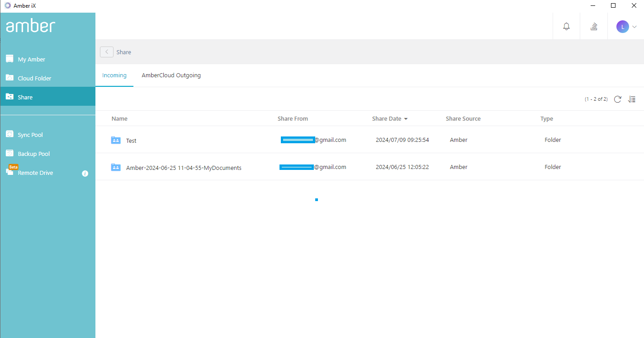
Task: Click the Cloud Folder sidebar icon
Action: (x=9, y=78)
